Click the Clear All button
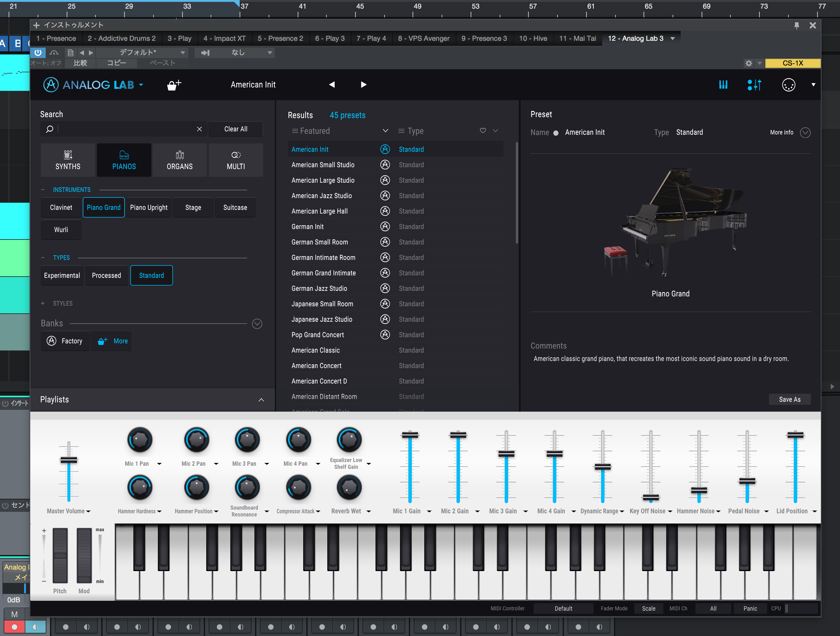840x636 pixels. (235, 129)
